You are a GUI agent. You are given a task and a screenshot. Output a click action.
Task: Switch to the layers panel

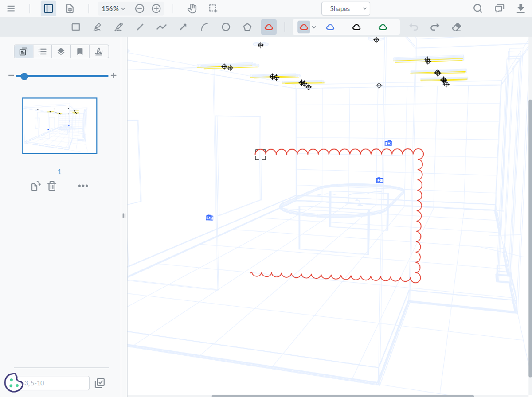click(61, 51)
